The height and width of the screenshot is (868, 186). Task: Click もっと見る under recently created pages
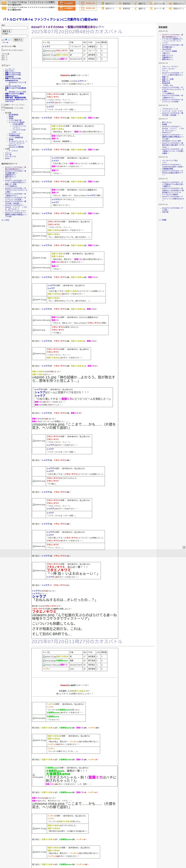(5, 220)
